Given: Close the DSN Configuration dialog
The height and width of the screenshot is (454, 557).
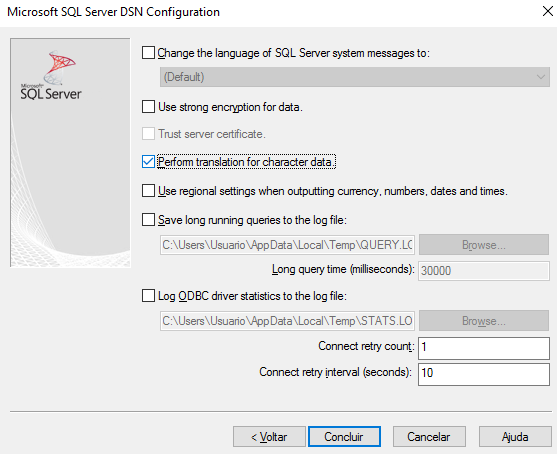Looking at the screenshot, I should tap(547, 11).
